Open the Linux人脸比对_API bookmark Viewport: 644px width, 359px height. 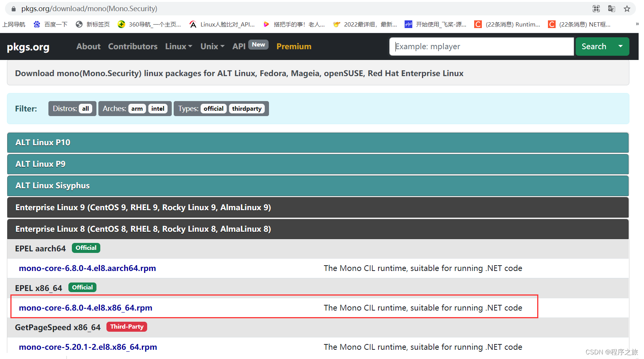222,24
